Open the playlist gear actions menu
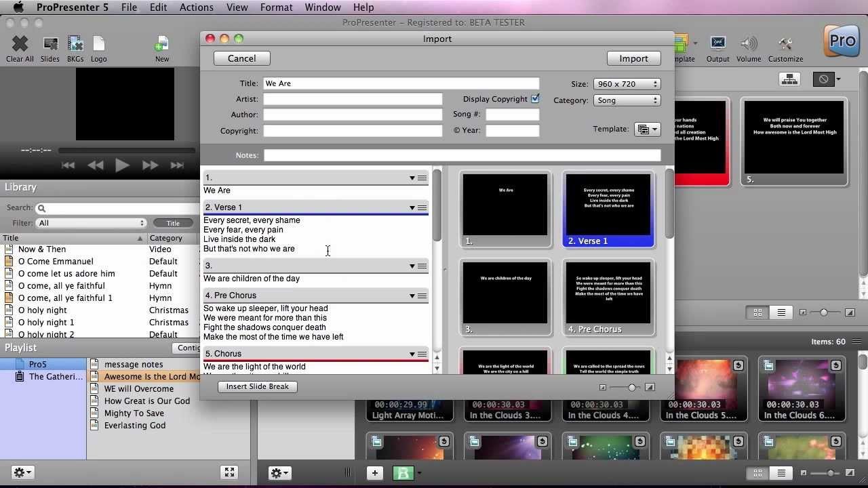The height and width of the screenshot is (488, 868). [22, 472]
